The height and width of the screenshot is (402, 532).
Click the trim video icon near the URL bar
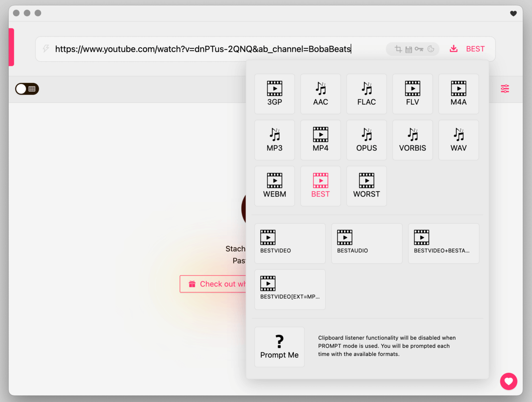click(x=398, y=49)
